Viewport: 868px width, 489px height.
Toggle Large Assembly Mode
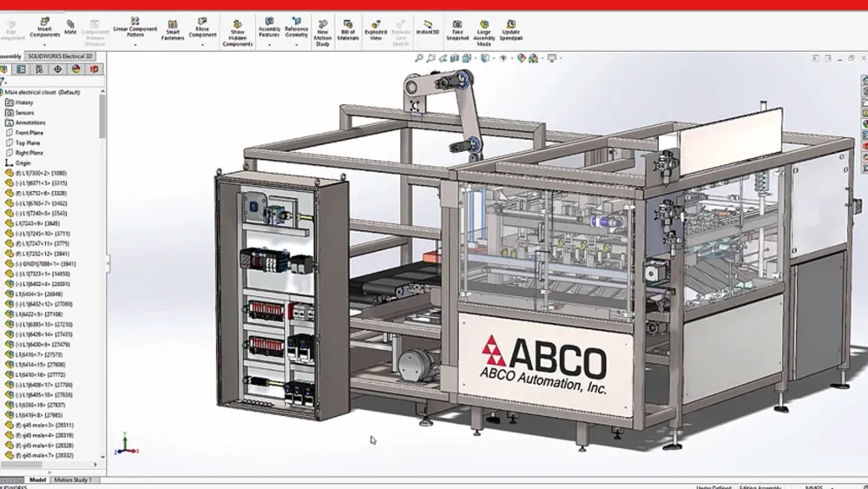tap(483, 33)
